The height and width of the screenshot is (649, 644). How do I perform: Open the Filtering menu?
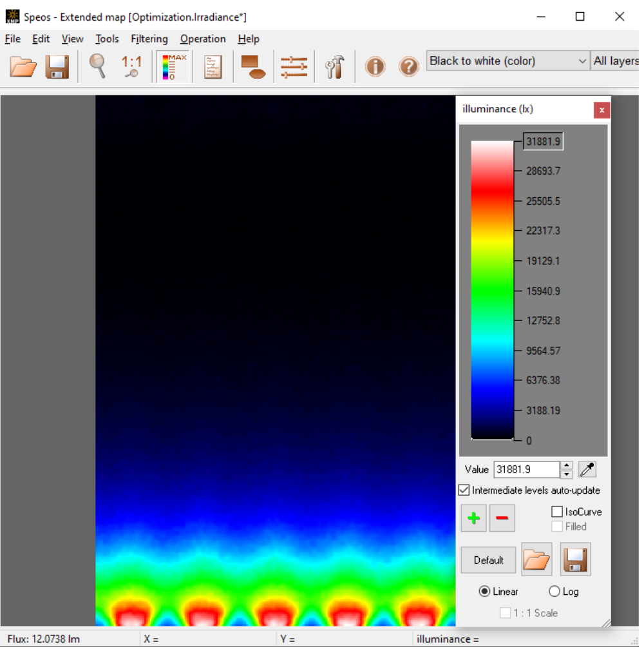pyautogui.click(x=149, y=39)
